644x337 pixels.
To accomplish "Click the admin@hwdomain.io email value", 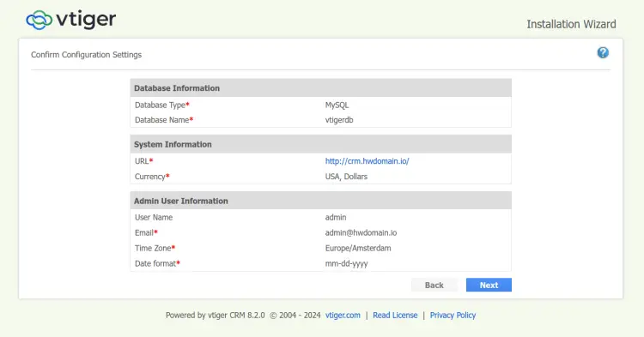I will tap(361, 233).
